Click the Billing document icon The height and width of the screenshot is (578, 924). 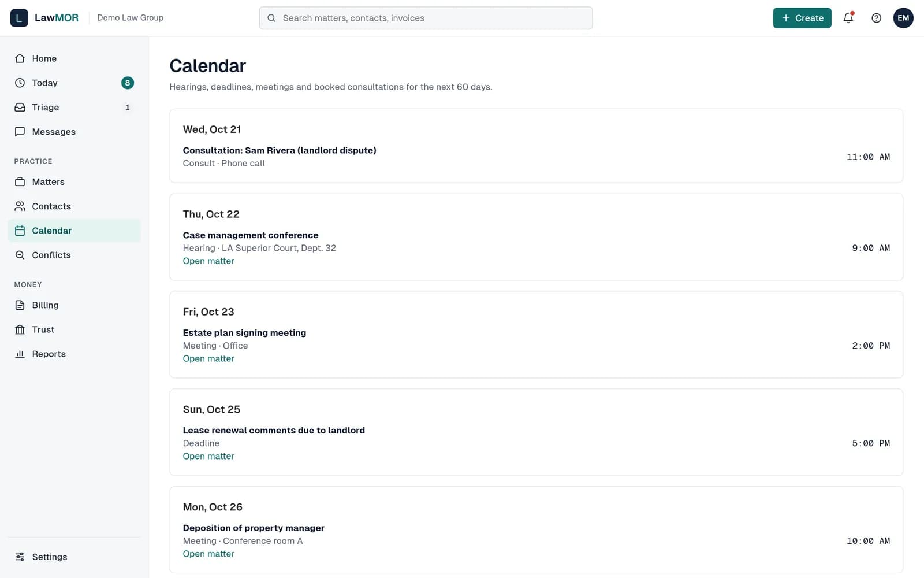[x=20, y=305]
